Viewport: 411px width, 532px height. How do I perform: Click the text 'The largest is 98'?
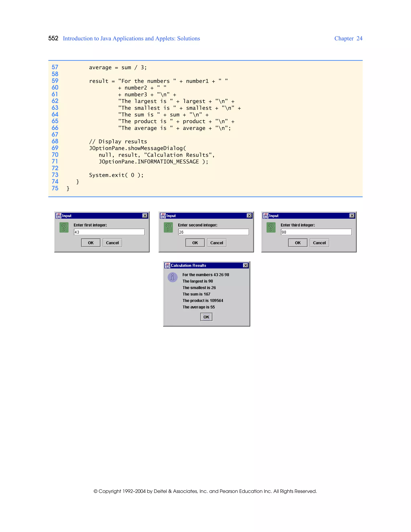pyautogui.click(x=198, y=281)
